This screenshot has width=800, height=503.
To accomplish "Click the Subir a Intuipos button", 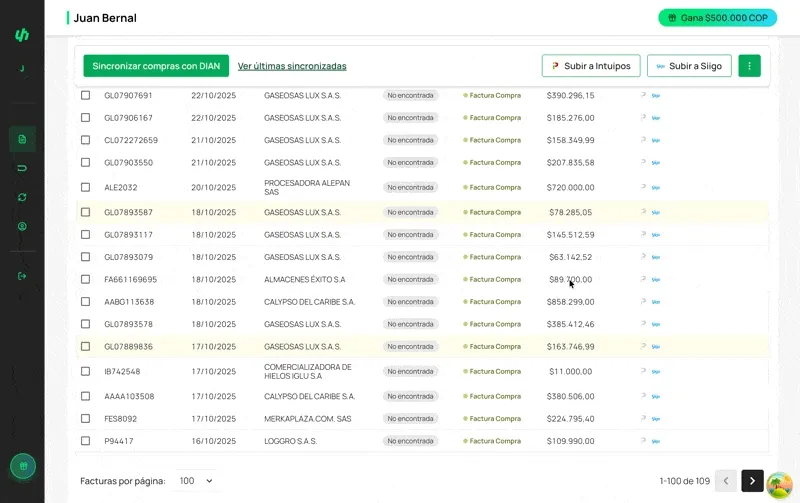I will tap(591, 66).
